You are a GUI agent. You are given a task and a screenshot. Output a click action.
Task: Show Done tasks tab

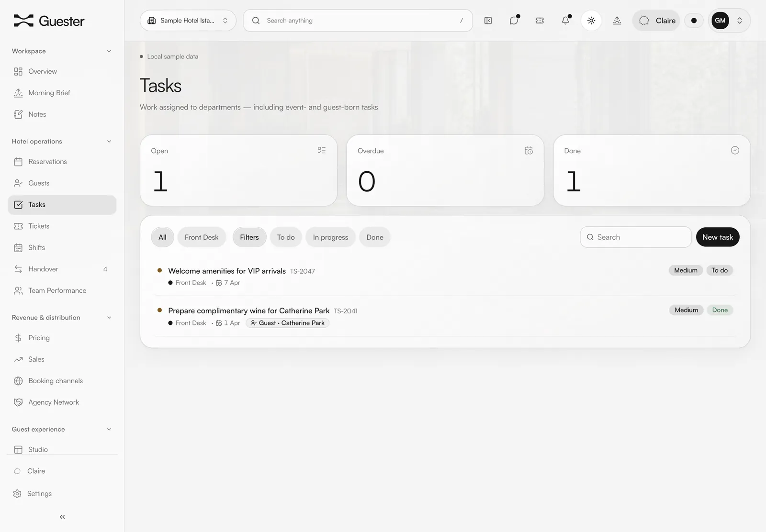click(375, 237)
